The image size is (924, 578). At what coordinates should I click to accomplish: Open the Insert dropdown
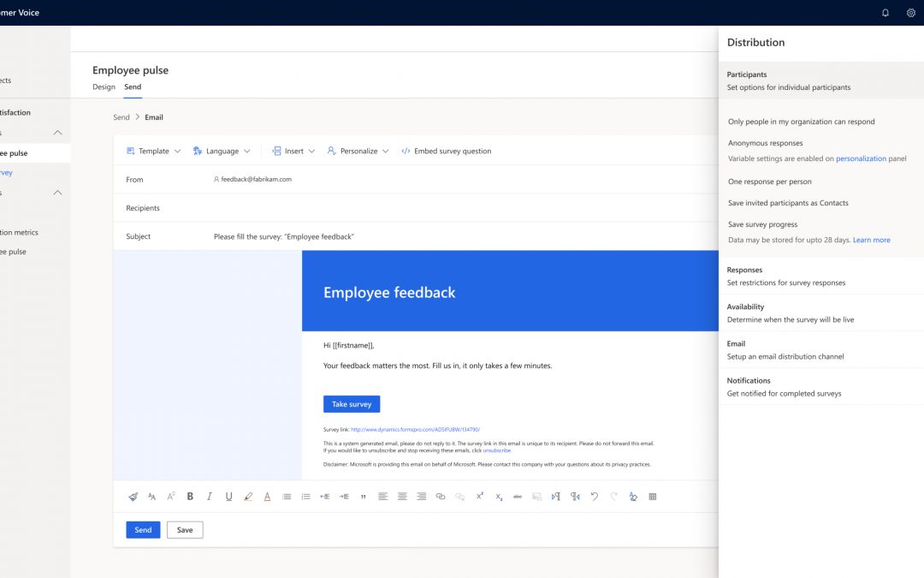293,151
